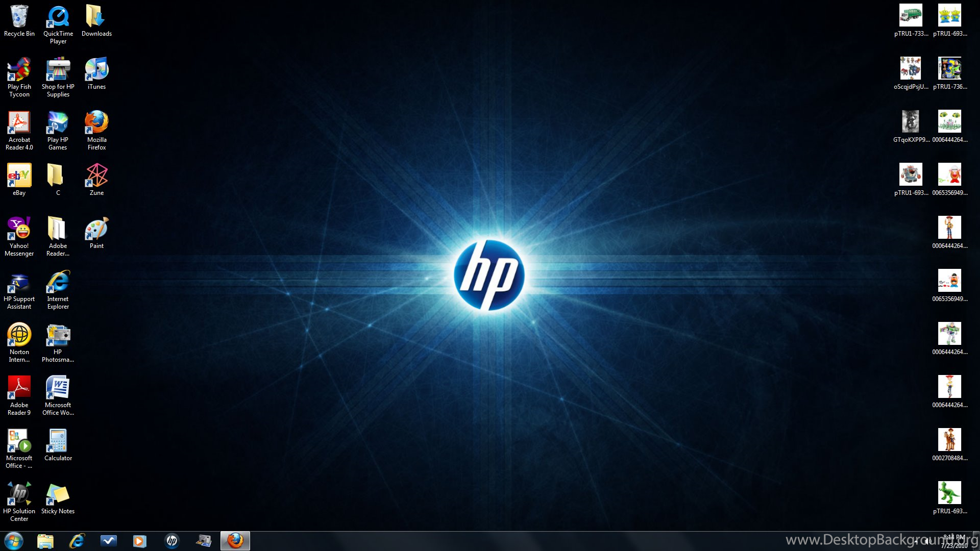Click the round HP logo taskbar button
This screenshot has width=980, height=551.
pyautogui.click(x=172, y=541)
